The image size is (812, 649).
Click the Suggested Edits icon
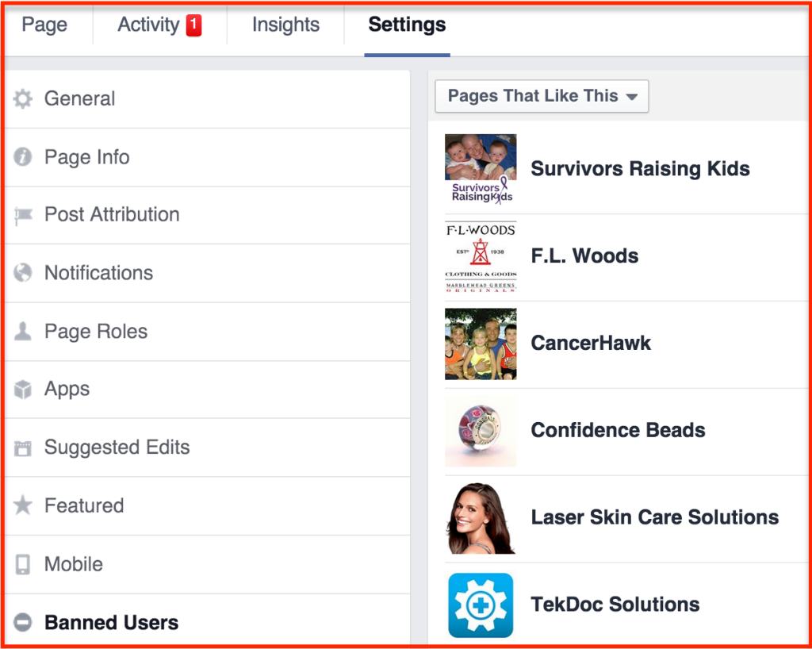23,447
